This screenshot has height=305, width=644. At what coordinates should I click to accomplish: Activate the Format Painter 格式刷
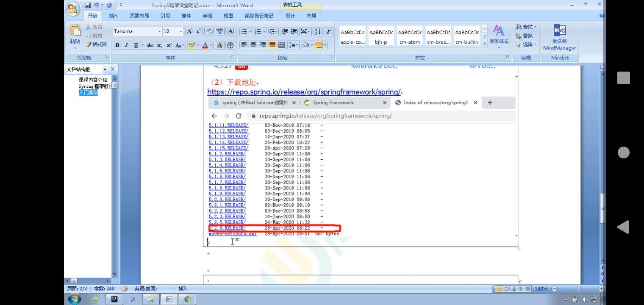coord(96,44)
